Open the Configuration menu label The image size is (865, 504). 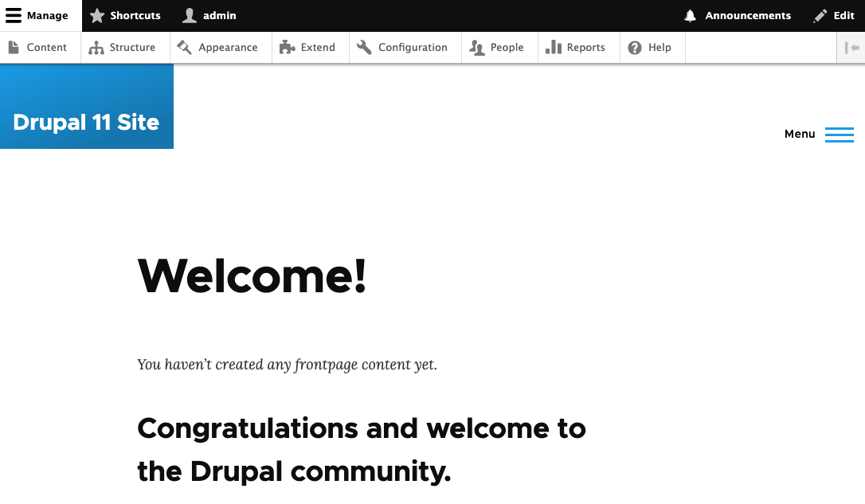(413, 48)
